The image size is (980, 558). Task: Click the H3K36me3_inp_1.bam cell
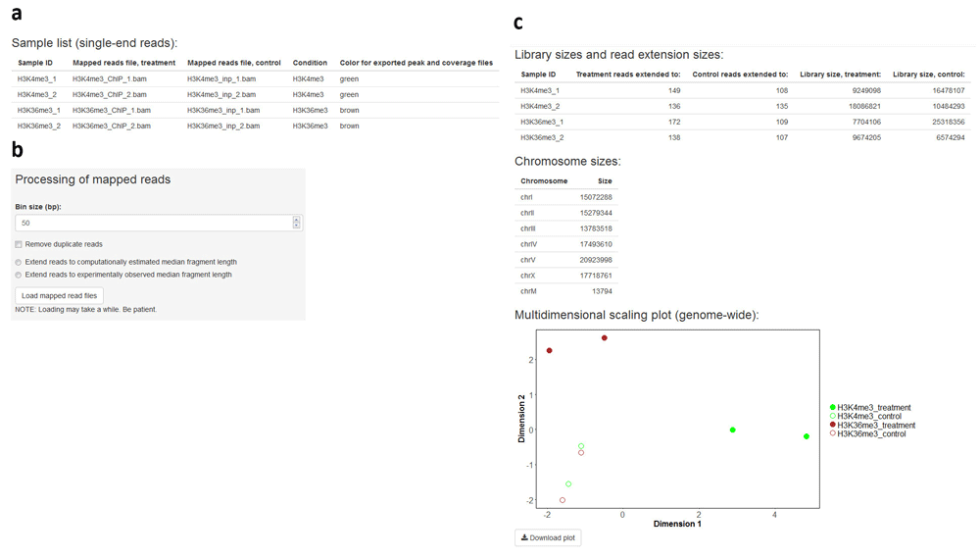tap(223, 111)
